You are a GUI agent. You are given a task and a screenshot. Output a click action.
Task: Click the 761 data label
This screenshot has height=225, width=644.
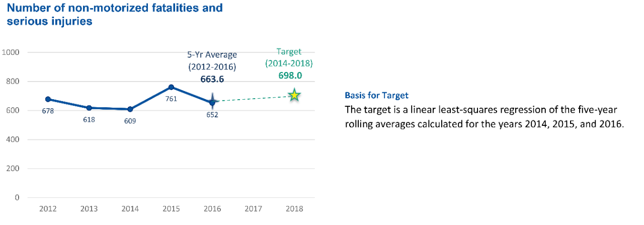171,99
